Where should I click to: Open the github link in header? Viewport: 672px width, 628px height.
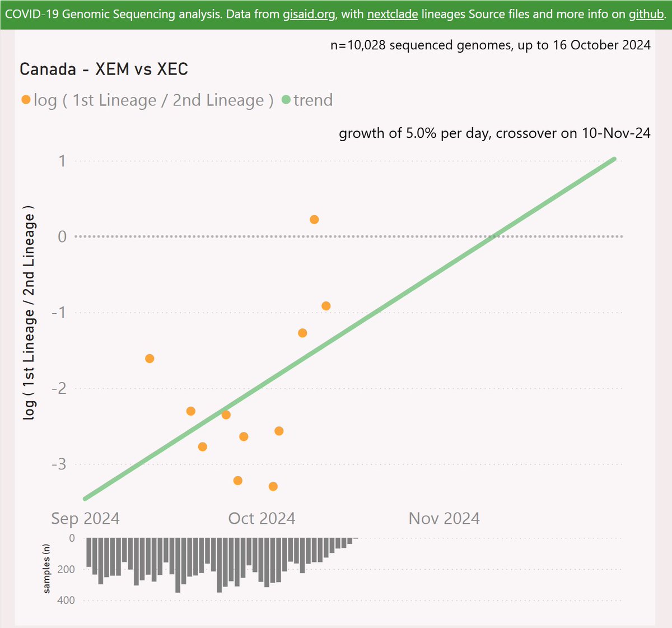[646, 14]
